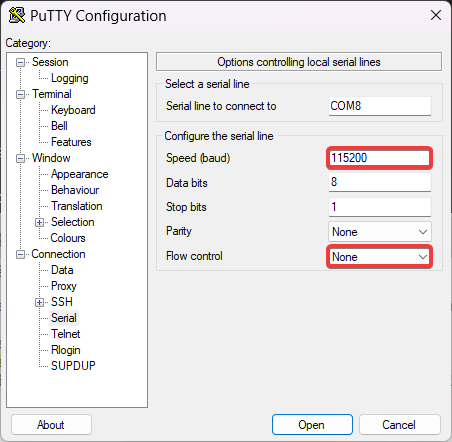Collapse the Connection tree node
The width and height of the screenshot is (452, 442).
(x=20, y=254)
